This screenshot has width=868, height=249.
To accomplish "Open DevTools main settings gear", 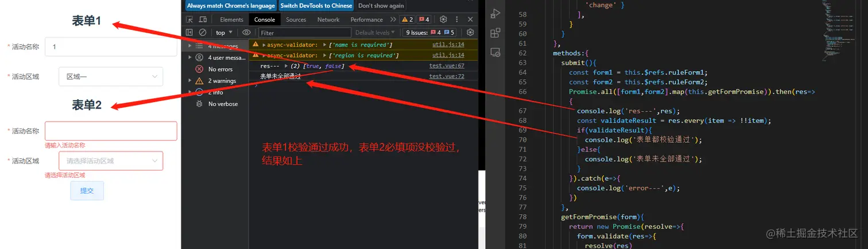I will [443, 20].
